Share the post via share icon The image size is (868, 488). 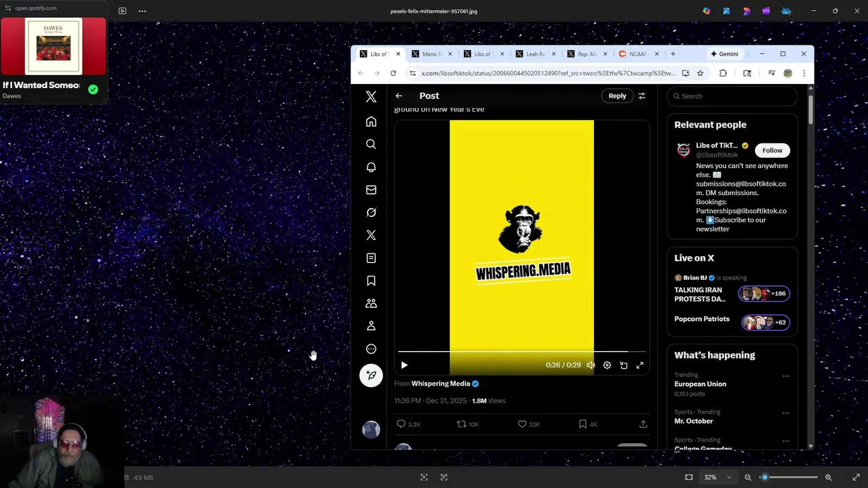click(x=643, y=424)
